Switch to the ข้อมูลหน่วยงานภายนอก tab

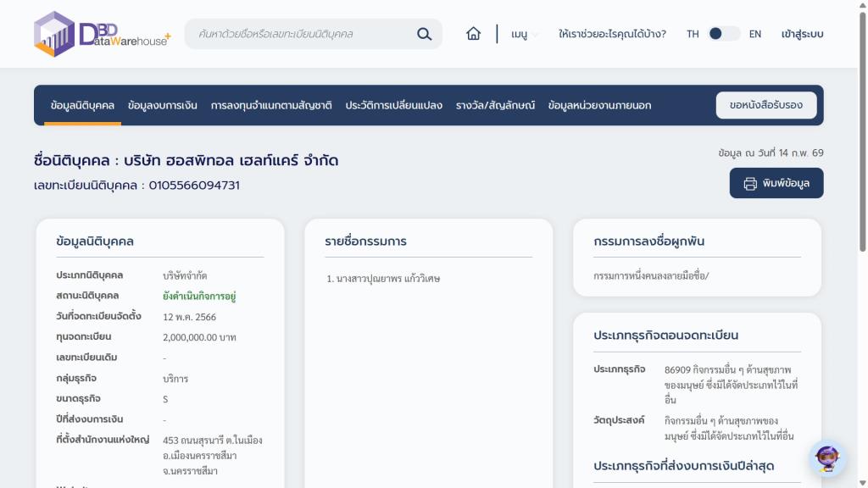599,105
